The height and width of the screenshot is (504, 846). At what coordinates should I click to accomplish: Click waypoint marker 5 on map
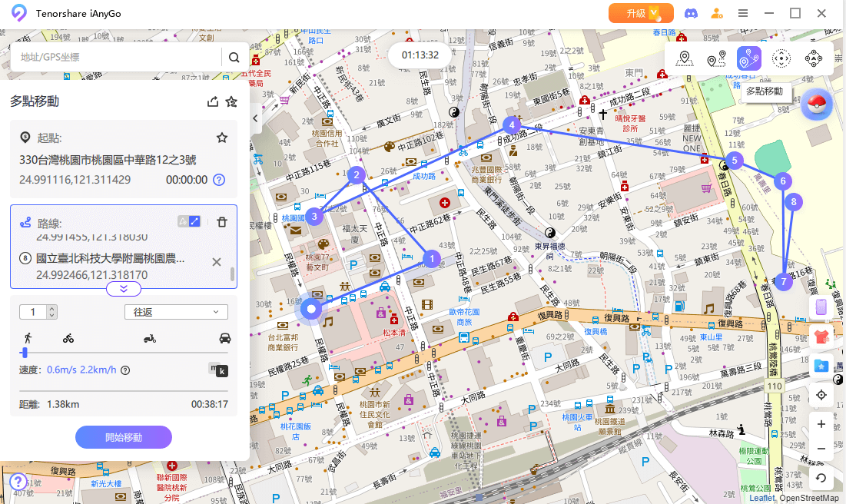(x=735, y=161)
